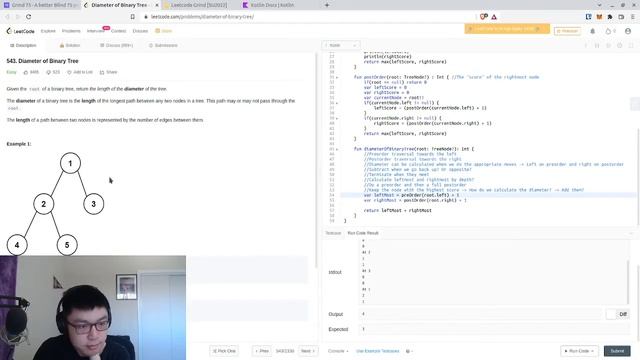This screenshot has height=360, width=640.
Task: Open the extensions puzzle icon
Action: pyautogui.click(x=610, y=17)
